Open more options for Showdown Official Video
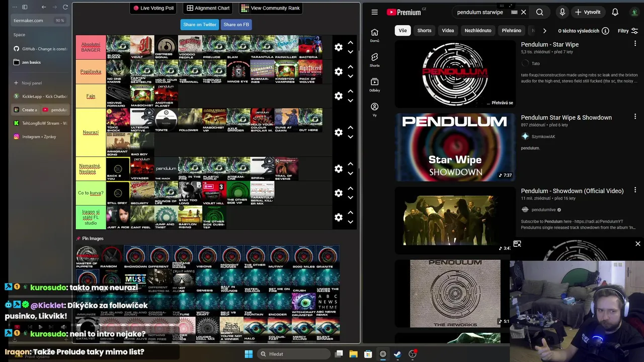Screen dimensions: 644x362 tap(635, 190)
